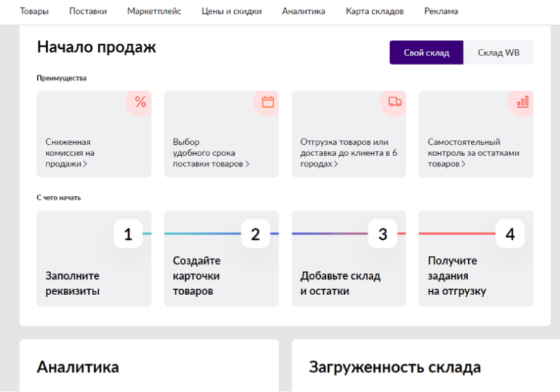The width and height of the screenshot is (560, 392).
Task: Click the percent icon on commission card
Action: tap(140, 103)
